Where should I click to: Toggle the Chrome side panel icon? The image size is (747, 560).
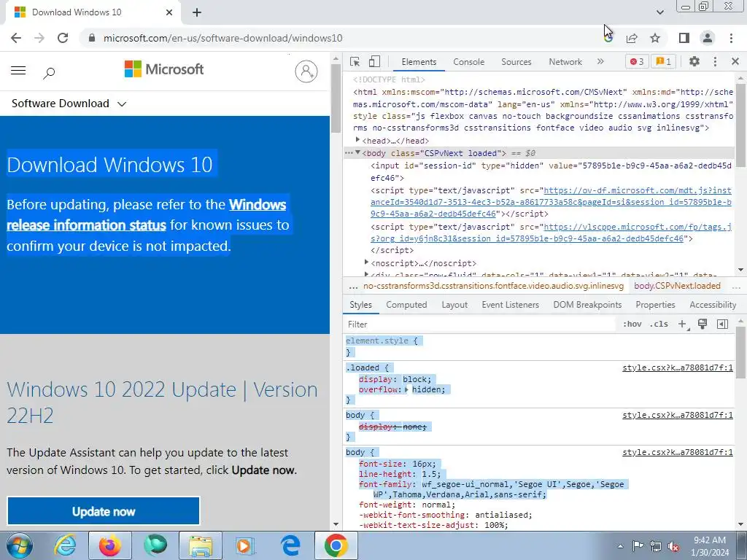click(x=684, y=38)
